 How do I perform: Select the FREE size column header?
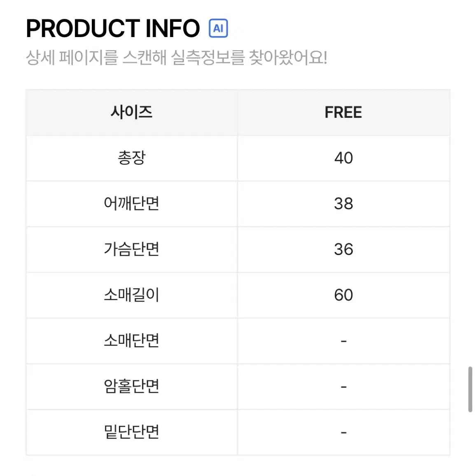pyautogui.click(x=344, y=112)
